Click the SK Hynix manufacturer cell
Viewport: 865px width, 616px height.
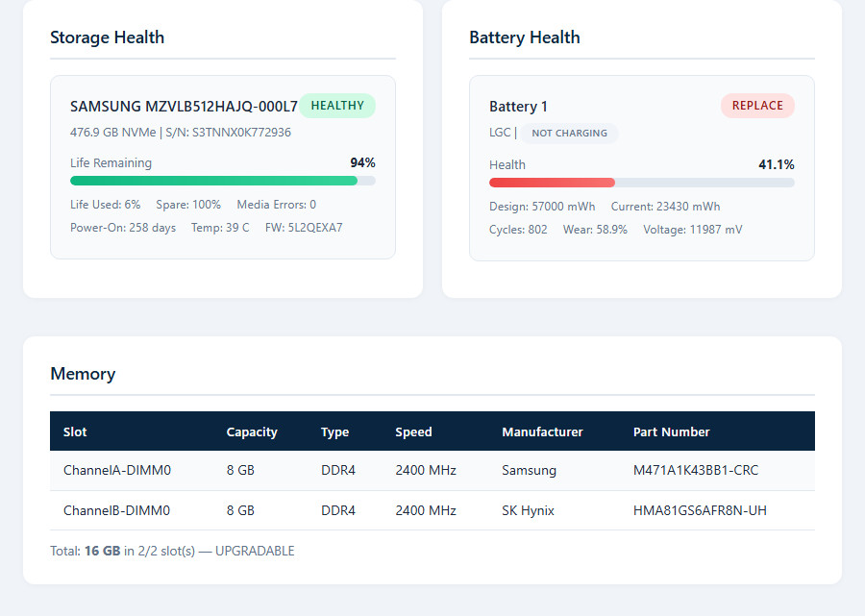[528, 510]
